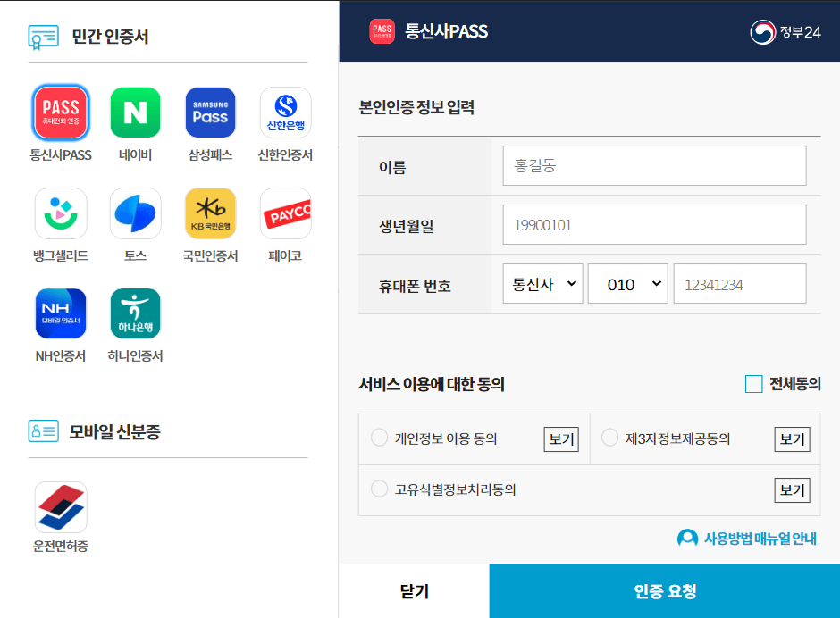Select the 삼성패스 Samsung Pass icon
The image size is (840, 618).
pos(211,113)
